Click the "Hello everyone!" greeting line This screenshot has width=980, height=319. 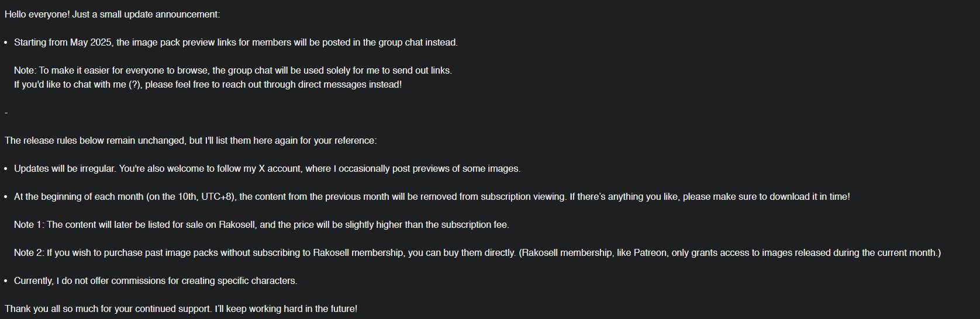tap(112, 15)
